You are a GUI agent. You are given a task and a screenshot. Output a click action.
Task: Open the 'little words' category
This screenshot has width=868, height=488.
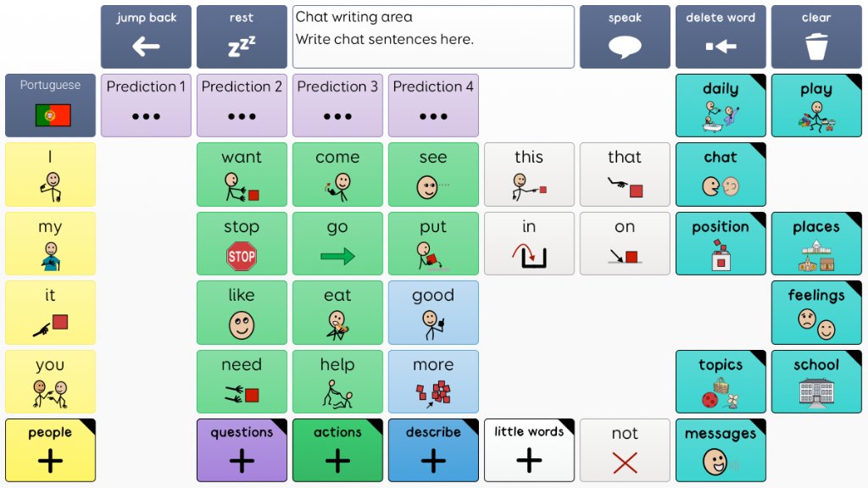[x=529, y=450]
